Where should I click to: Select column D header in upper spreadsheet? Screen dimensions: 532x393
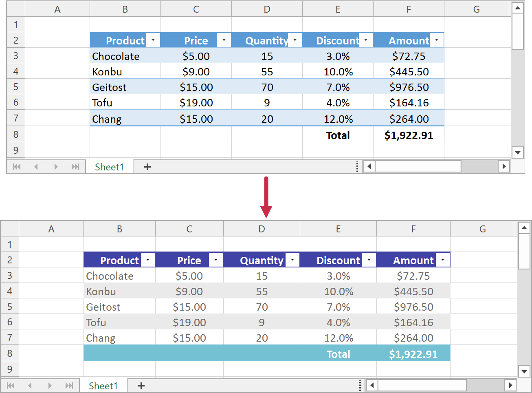pyautogui.click(x=267, y=9)
